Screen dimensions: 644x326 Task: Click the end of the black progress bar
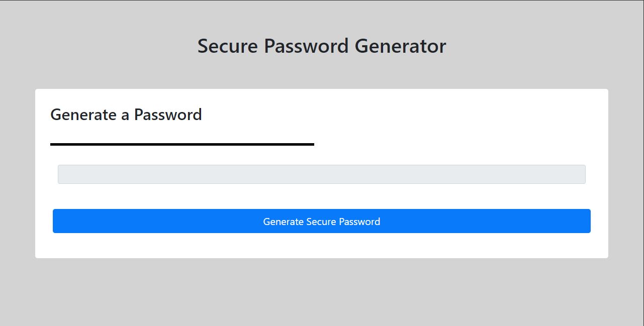(312, 144)
